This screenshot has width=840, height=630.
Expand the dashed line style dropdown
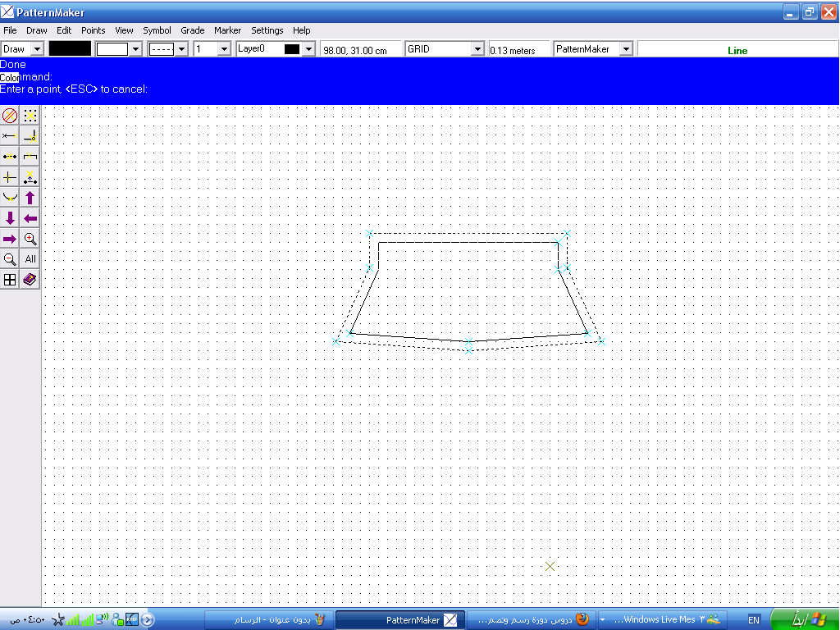click(x=182, y=49)
